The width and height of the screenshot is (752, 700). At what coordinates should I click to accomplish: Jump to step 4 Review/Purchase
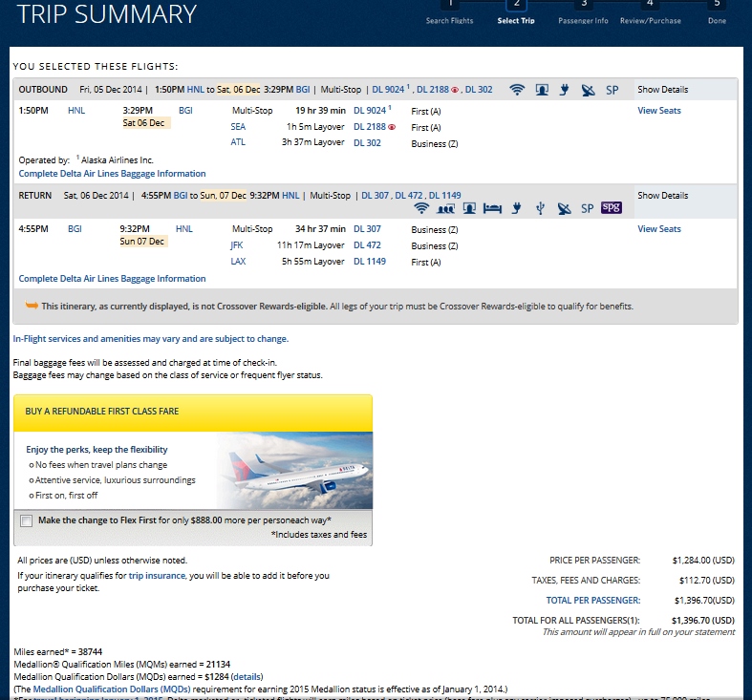[x=650, y=13]
